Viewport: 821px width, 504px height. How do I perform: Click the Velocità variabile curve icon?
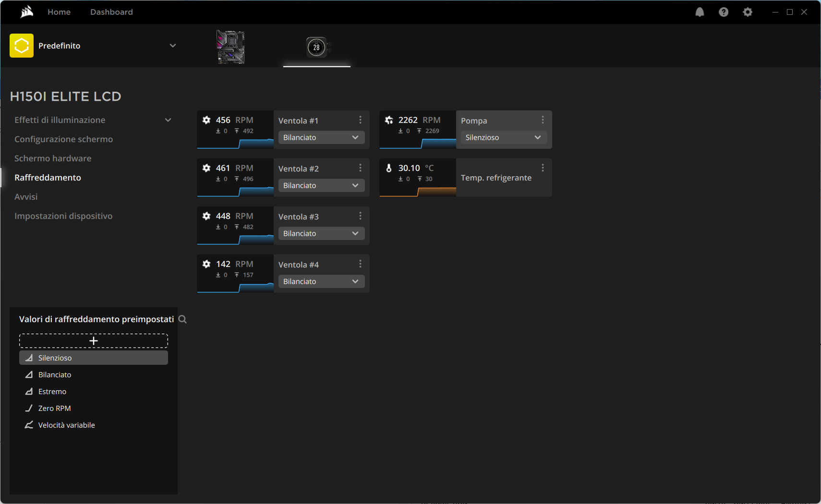29,425
